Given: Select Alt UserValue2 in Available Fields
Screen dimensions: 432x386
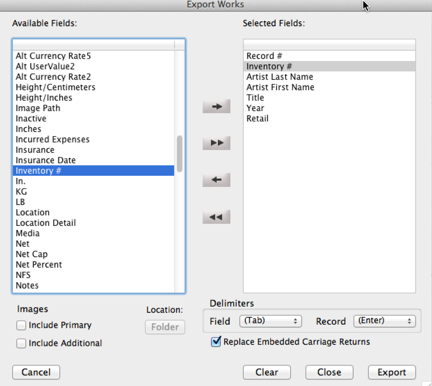Looking at the screenshot, I should (93, 66).
